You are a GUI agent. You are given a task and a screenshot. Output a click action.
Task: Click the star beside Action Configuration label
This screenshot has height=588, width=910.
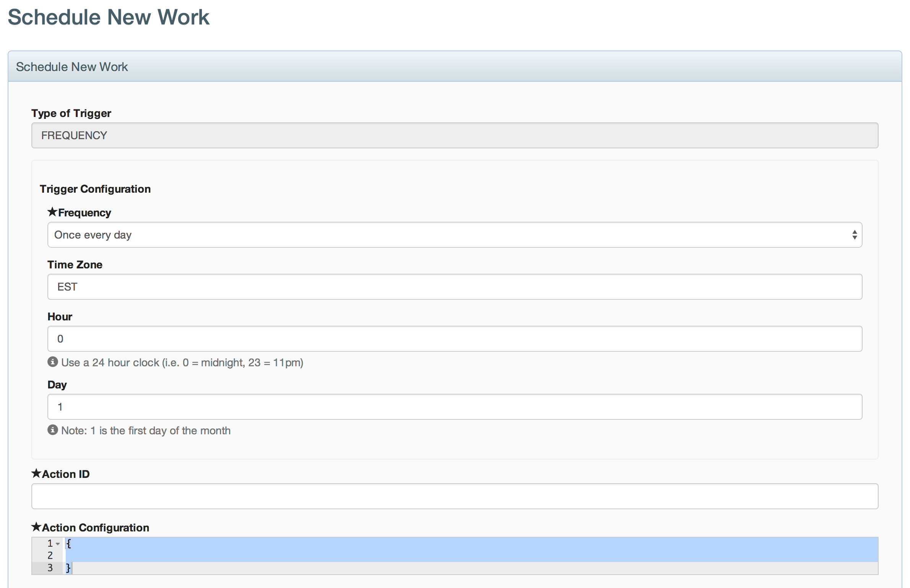coord(36,527)
